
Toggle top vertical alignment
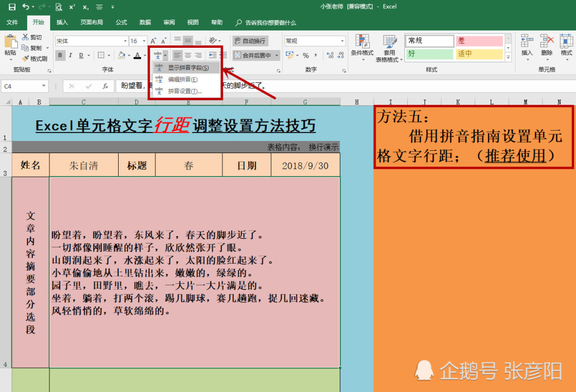click(177, 40)
